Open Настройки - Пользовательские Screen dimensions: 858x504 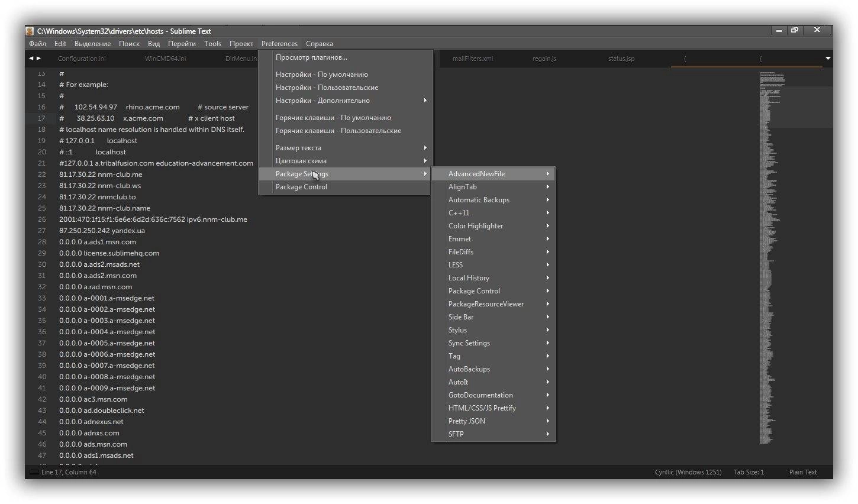pos(344,88)
